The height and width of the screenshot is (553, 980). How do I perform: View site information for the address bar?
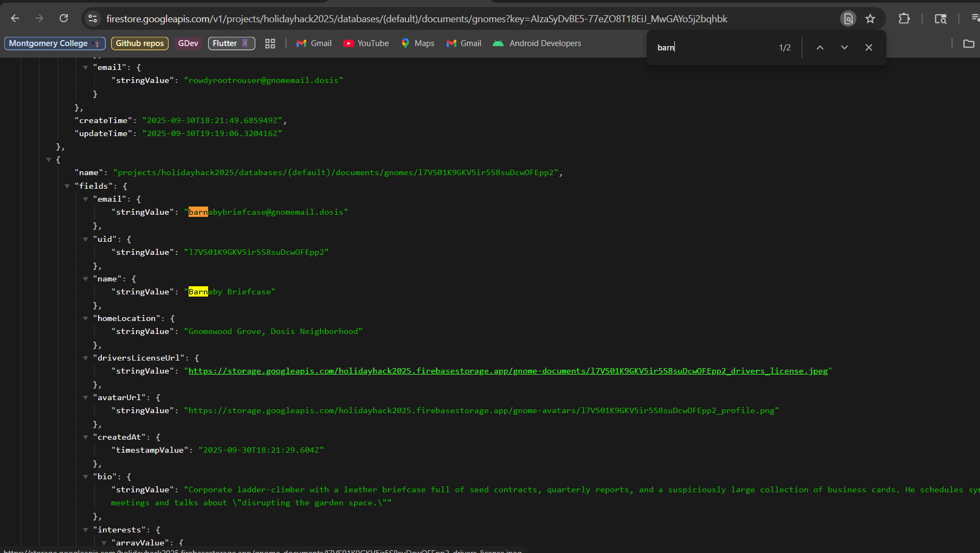point(93,18)
